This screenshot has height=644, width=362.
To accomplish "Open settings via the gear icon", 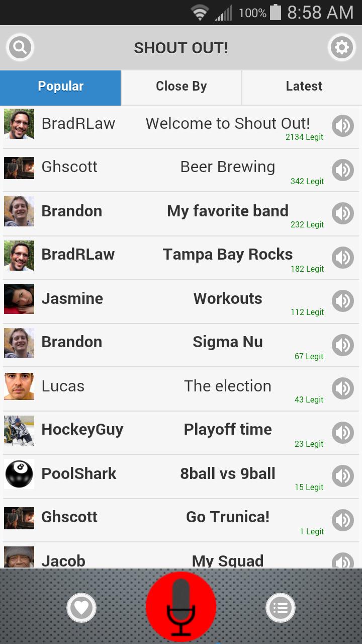I will tap(341, 48).
